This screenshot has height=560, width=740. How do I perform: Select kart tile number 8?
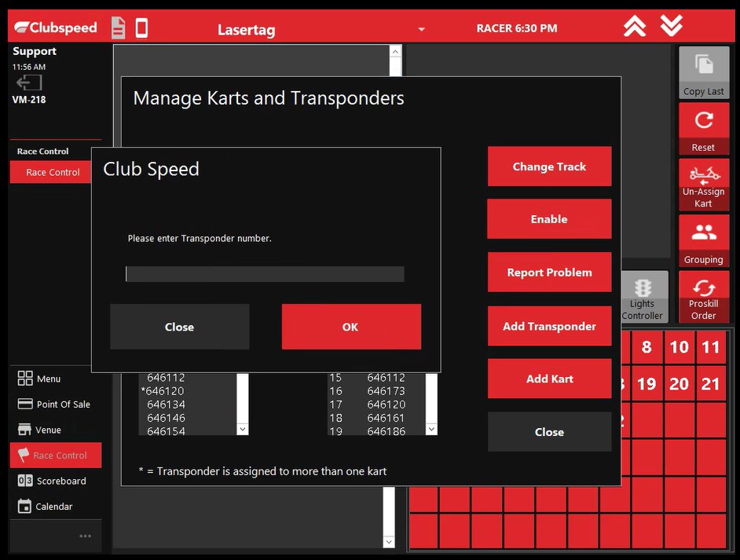coord(647,347)
